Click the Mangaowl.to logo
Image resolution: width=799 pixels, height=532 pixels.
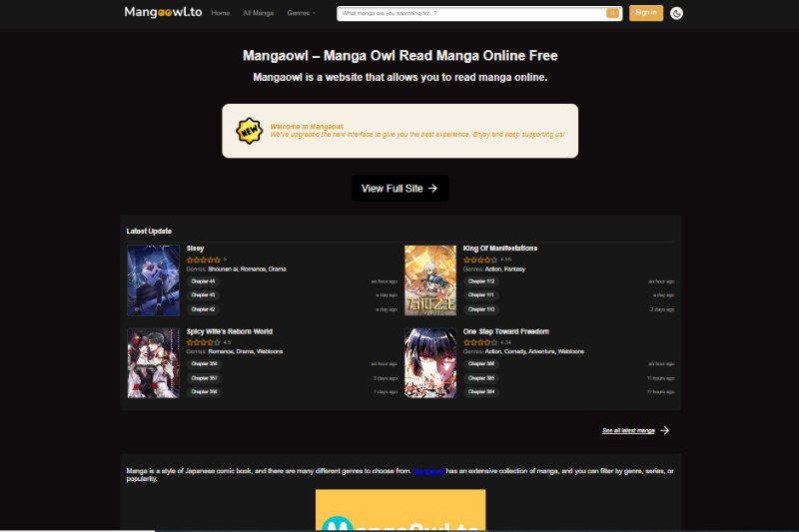163,12
